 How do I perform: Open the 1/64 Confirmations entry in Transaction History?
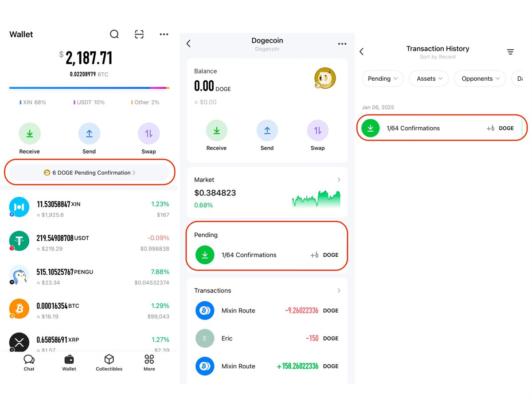click(x=442, y=128)
